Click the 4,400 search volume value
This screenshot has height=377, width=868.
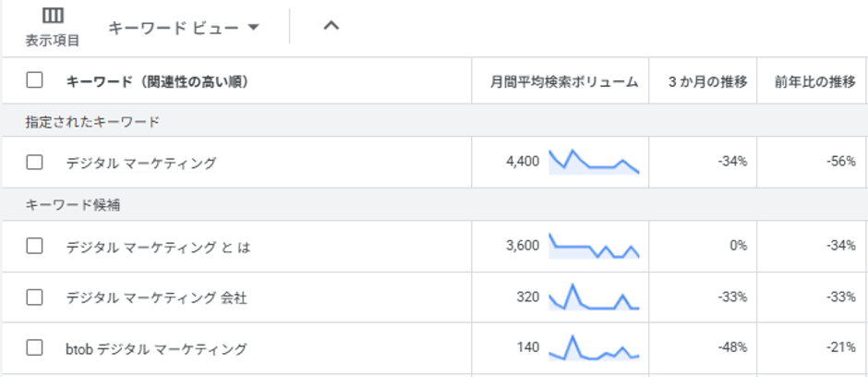[523, 163]
